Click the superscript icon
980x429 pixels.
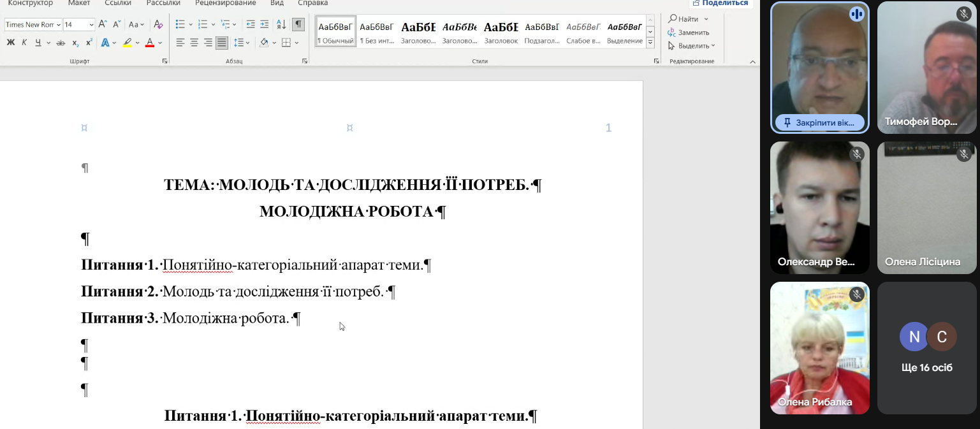pos(89,43)
